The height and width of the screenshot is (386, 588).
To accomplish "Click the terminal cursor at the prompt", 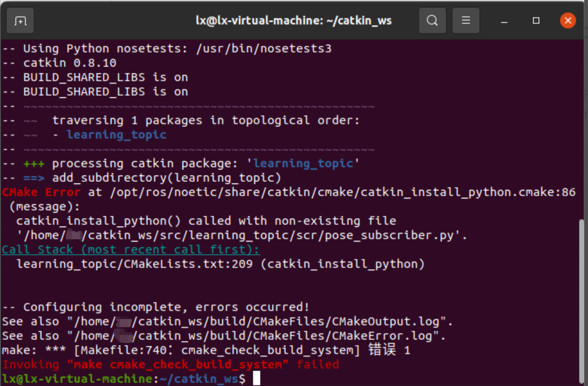I will point(257,379).
